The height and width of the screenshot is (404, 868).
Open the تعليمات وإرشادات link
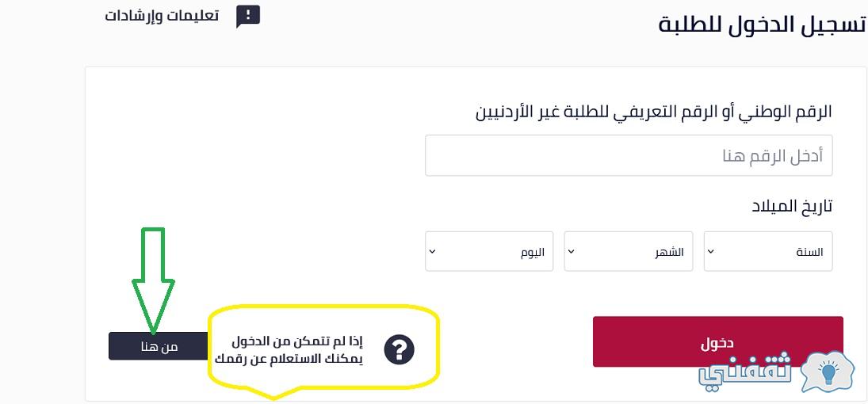162,16
